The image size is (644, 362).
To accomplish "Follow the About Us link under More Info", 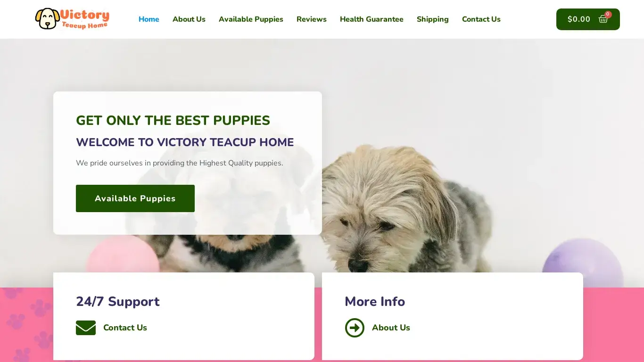I will pos(391,328).
